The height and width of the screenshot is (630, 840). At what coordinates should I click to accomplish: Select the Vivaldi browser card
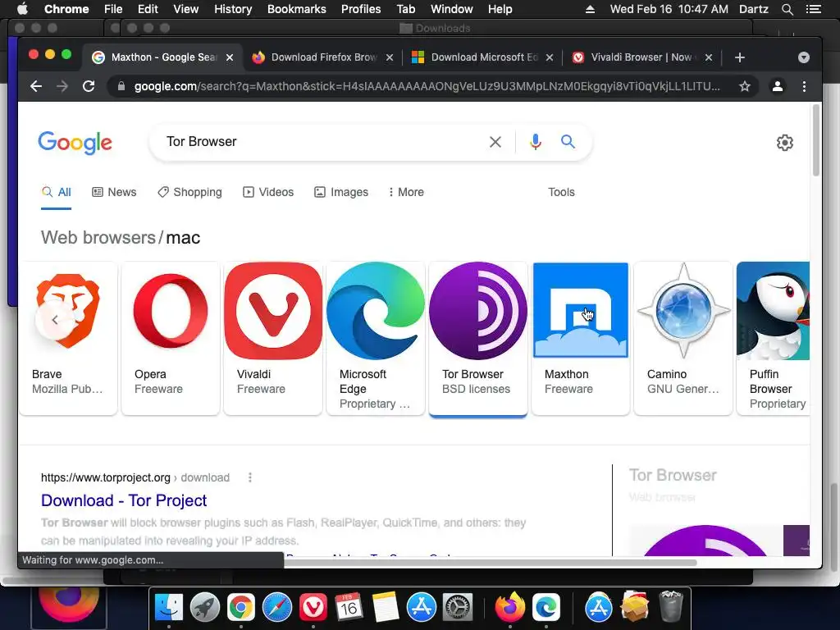[x=273, y=337]
